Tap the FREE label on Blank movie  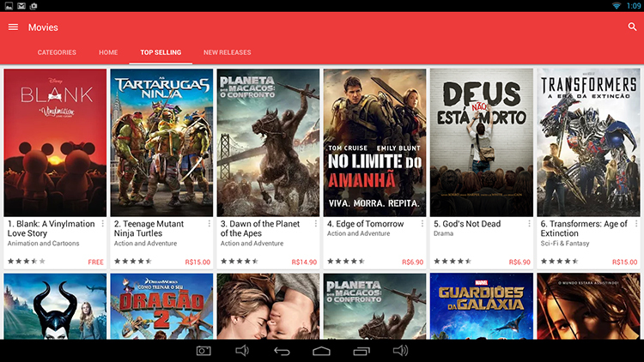click(x=95, y=262)
